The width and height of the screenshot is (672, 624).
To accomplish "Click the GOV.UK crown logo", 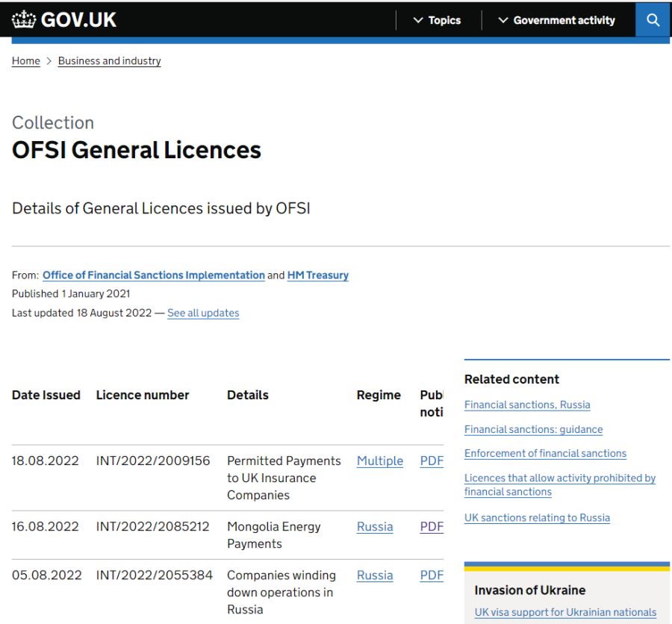I will pos(24,19).
